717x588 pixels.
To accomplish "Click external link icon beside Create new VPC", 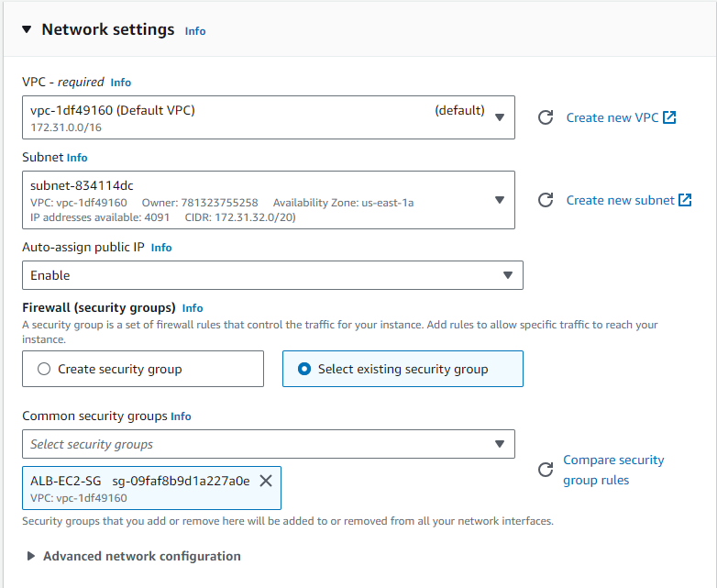I will coord(669,117).
